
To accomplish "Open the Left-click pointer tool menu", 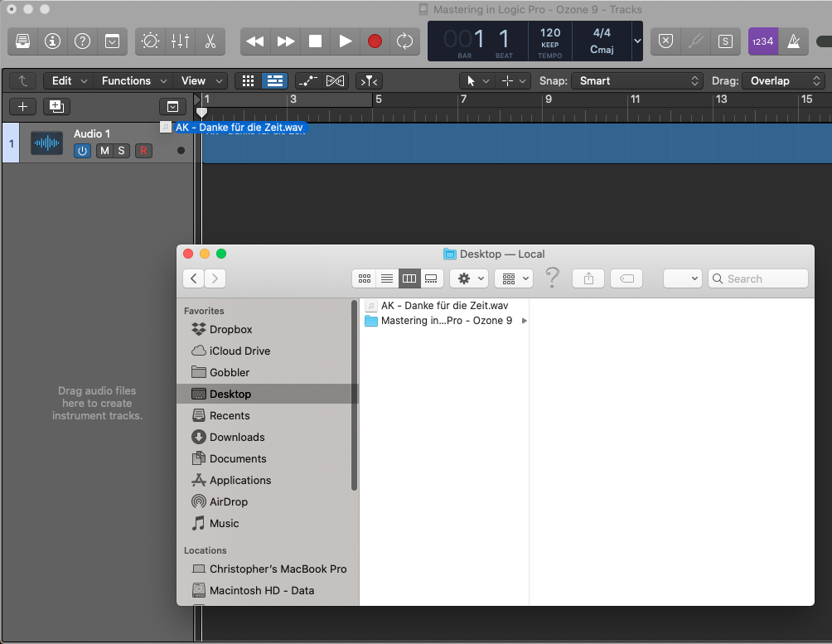I will click(477, 80).
